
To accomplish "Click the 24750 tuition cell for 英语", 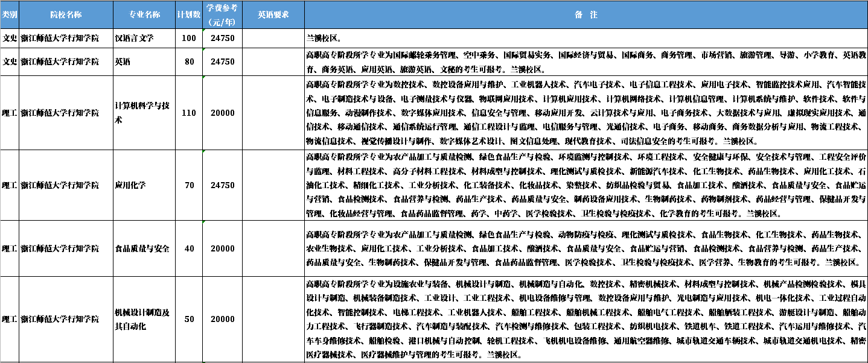I will 223,62.
